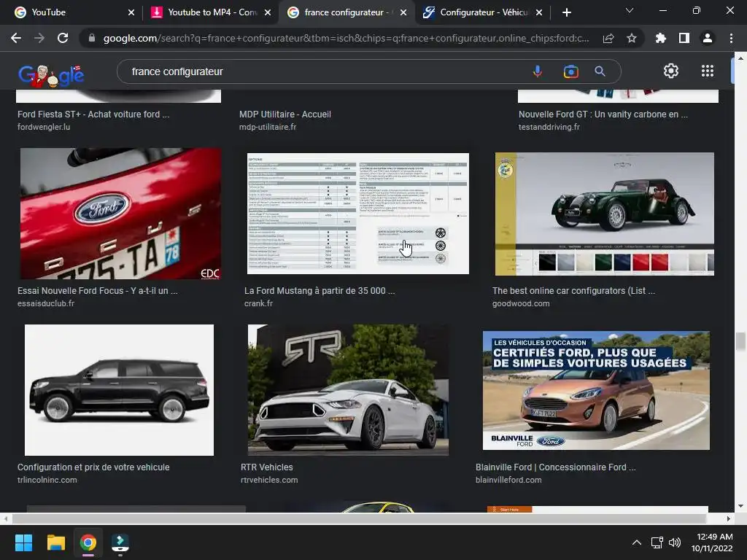Open Google quick settings gear
This screenshot has height=560, width=747.
(671, 71)
